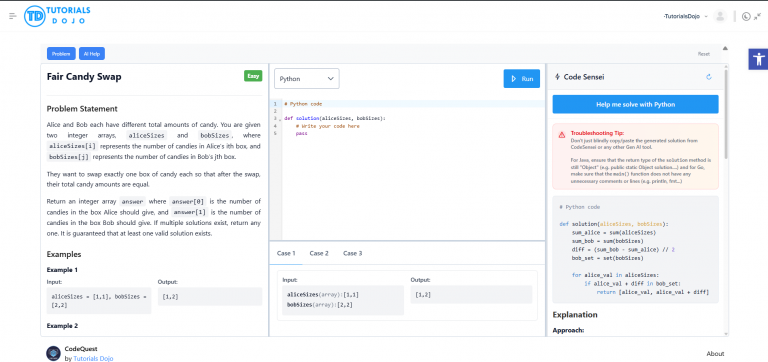Toggle dark mode moon icon

click(x=746, y=16)
